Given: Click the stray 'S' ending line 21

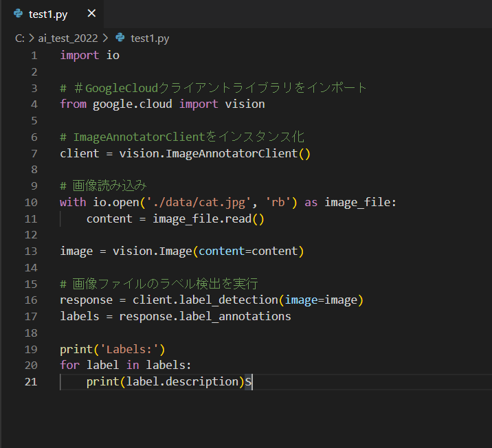Looking at the screenshot, I should [x=248, y=382].
